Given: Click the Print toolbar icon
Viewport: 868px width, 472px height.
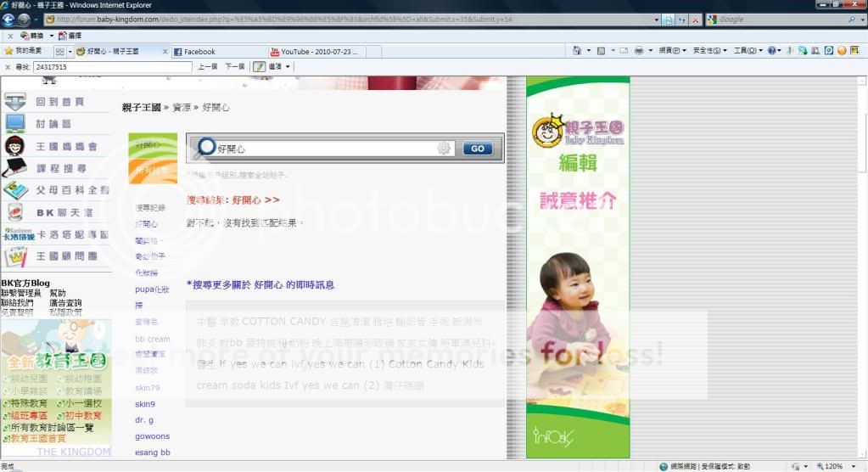Looking at the screenshot, I should (x=639, y=51).
